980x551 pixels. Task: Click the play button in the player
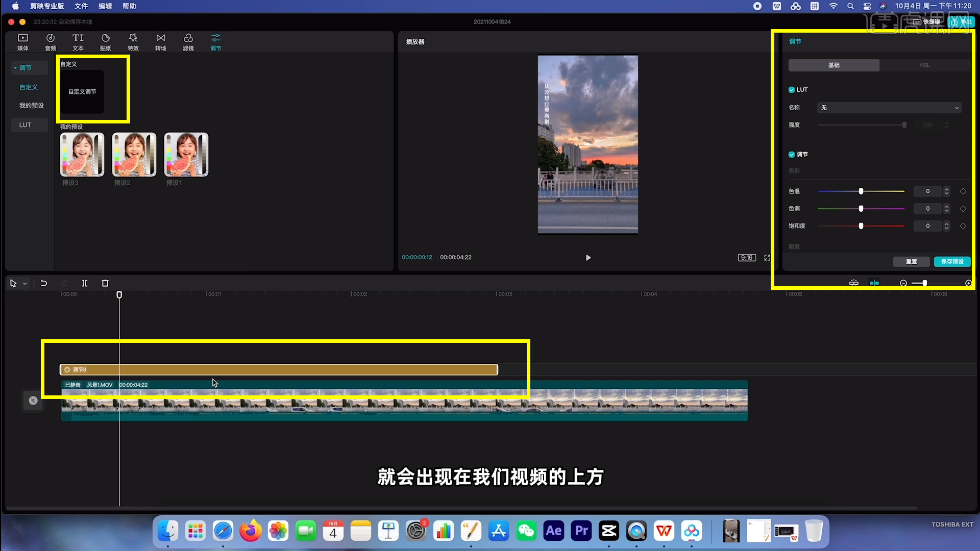point(588,258)
